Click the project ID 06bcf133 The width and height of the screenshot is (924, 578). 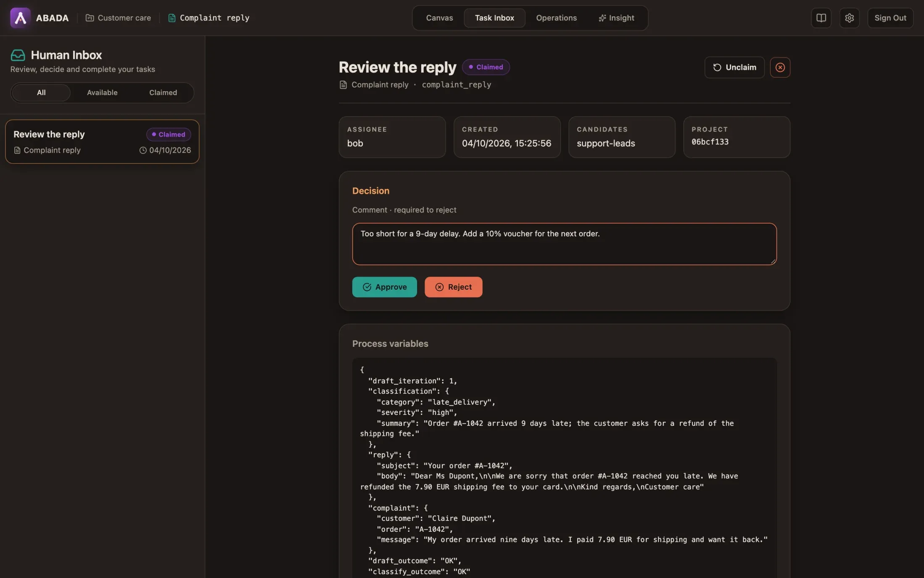pyautogui.click(x=710, y=142)
